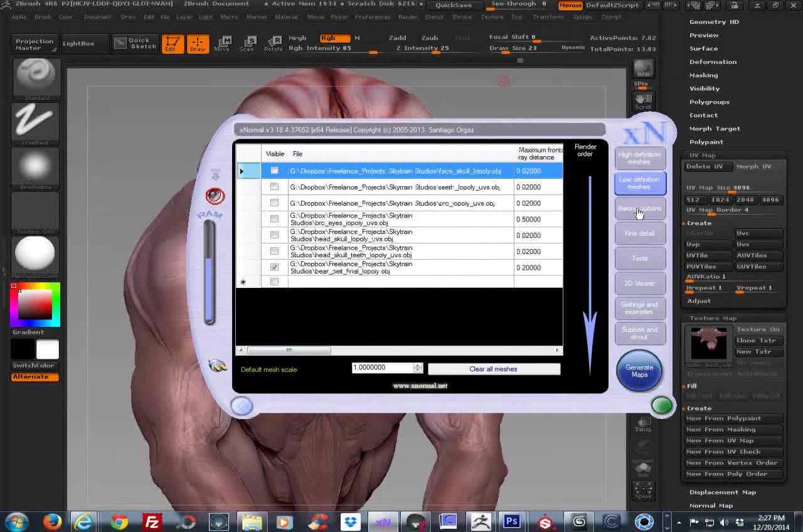The image size is (803, 532).
Task: Toggle visibility for teeth_lopoly_uvs.obj mesh
Action: point(274,186)
